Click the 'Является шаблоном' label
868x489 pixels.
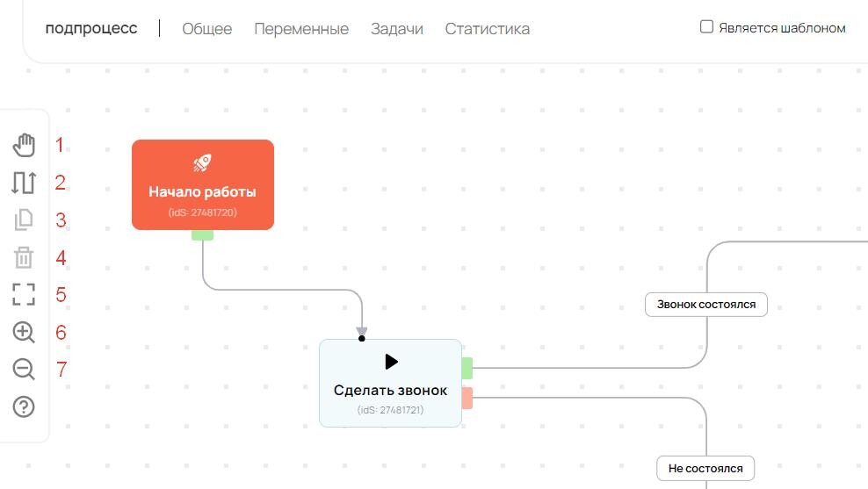pyautogui.click(x=782, y=28)
